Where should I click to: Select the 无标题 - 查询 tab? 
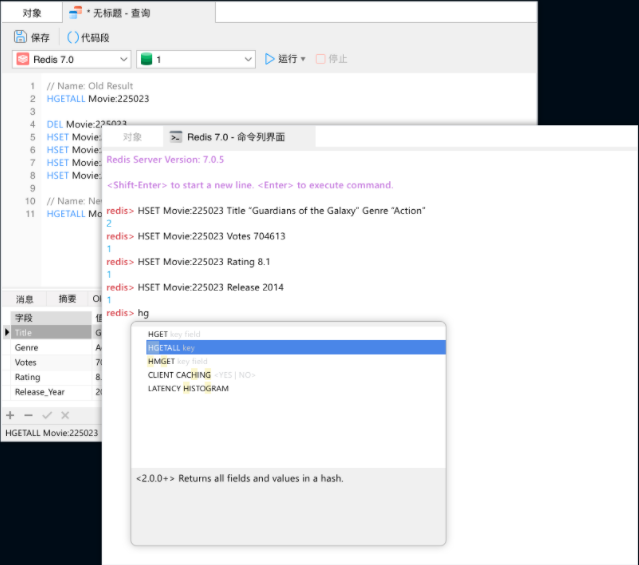click(139, 13)
